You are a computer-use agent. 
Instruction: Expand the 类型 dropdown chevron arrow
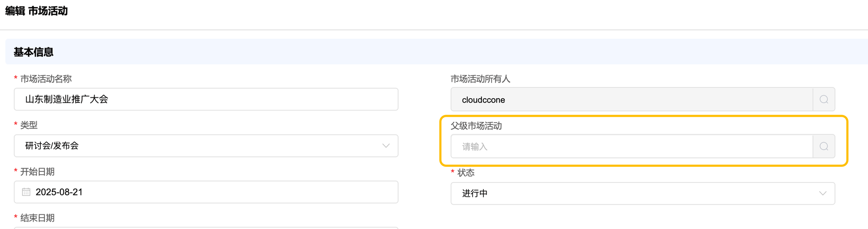386,146
